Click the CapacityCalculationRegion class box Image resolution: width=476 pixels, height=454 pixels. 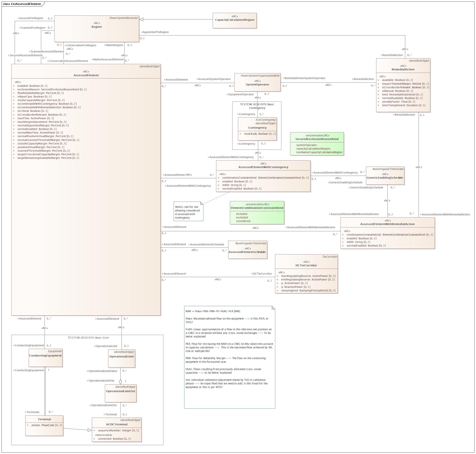(235, 21)
